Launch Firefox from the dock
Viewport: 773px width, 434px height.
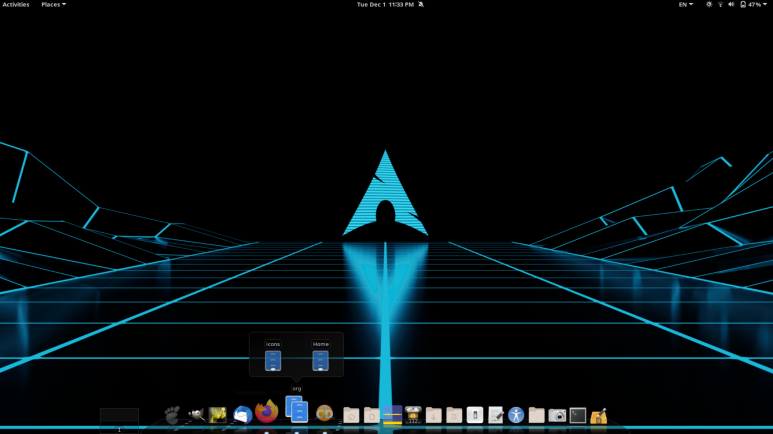pos(267,411)
